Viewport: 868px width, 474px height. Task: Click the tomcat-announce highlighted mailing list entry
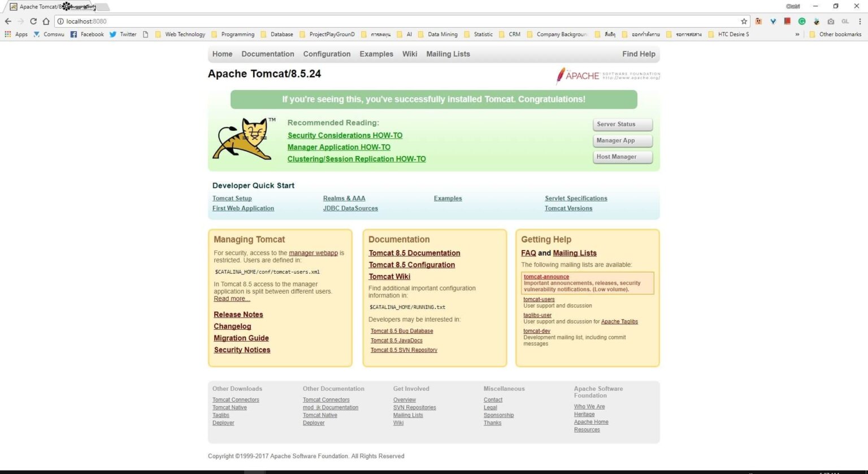tap(546, 277)
